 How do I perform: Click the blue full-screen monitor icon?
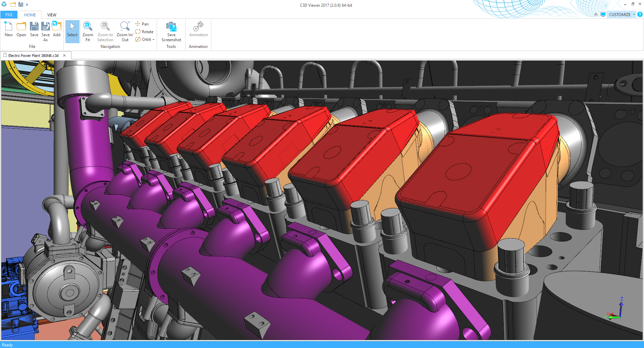tap(603, 14)
